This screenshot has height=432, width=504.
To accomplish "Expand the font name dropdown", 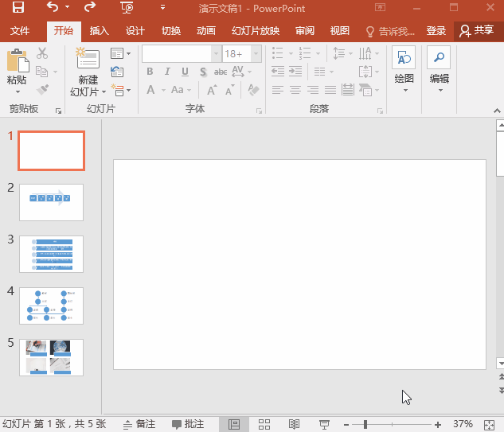I will [216, 53].
